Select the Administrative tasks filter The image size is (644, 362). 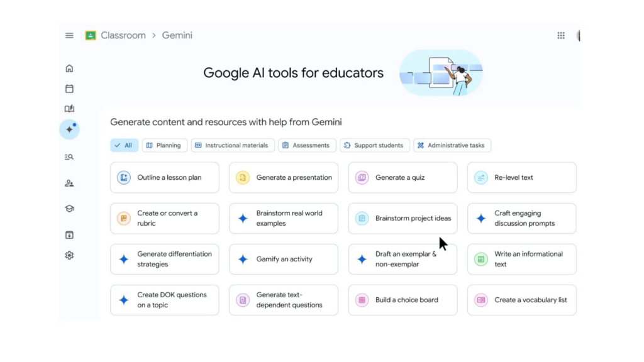(x=452, y=145)
